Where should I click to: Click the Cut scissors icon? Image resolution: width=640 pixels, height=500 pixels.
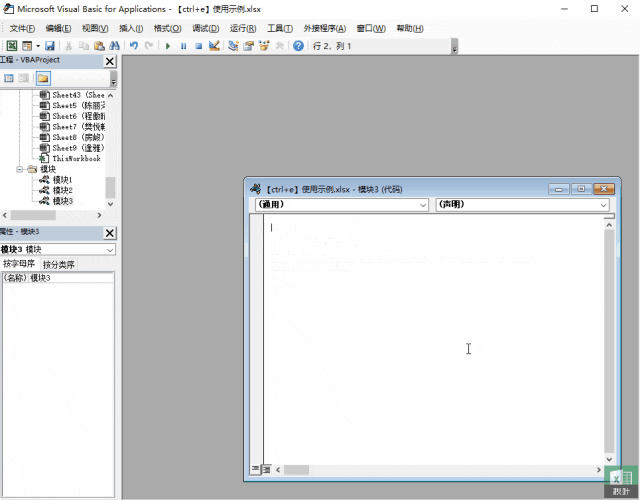69,46
